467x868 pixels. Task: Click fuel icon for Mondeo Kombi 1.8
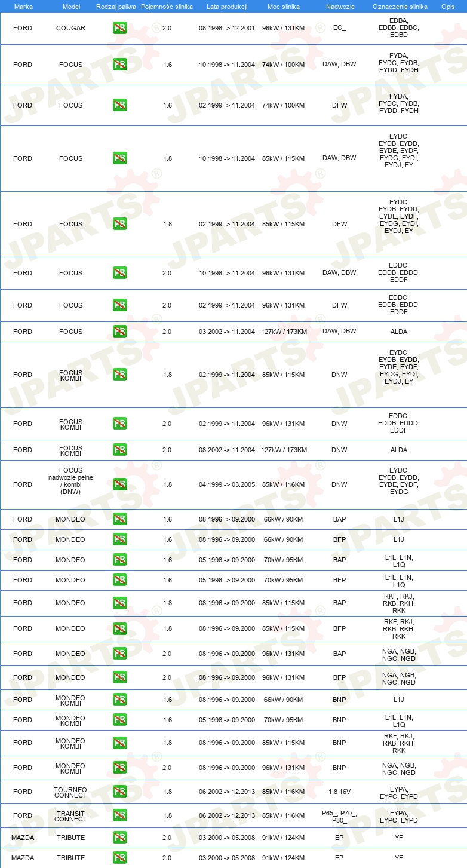[119, 743]
